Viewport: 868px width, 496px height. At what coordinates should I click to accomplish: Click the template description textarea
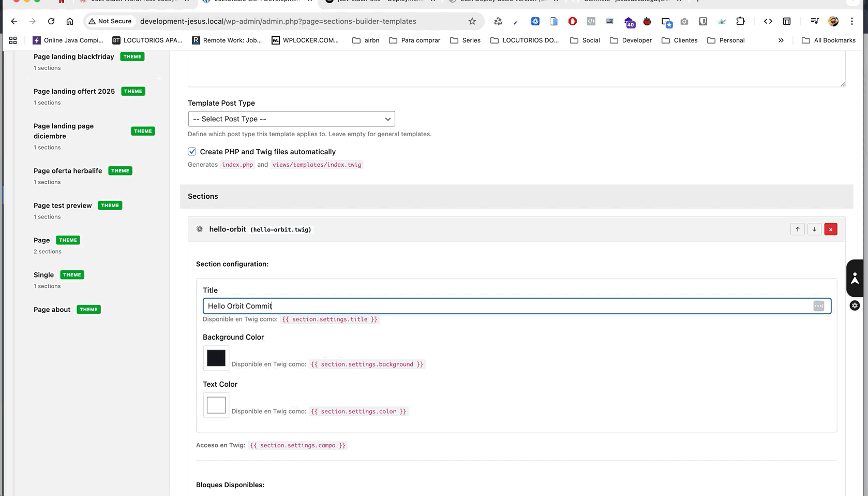517,69
